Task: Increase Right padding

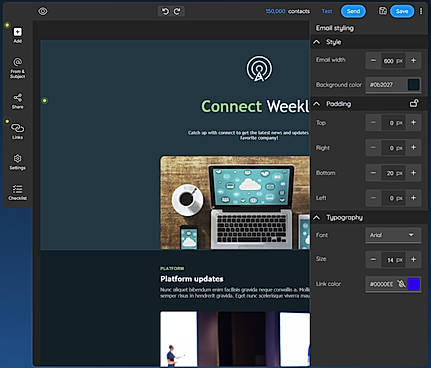Action: pos(413,148)
